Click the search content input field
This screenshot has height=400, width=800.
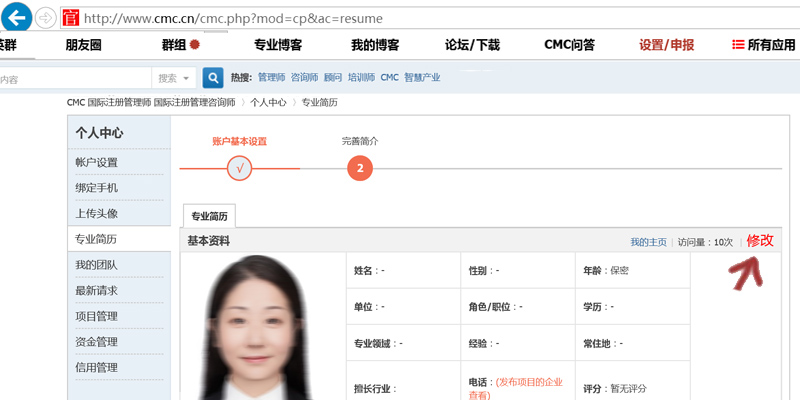(x=76, y=79)
